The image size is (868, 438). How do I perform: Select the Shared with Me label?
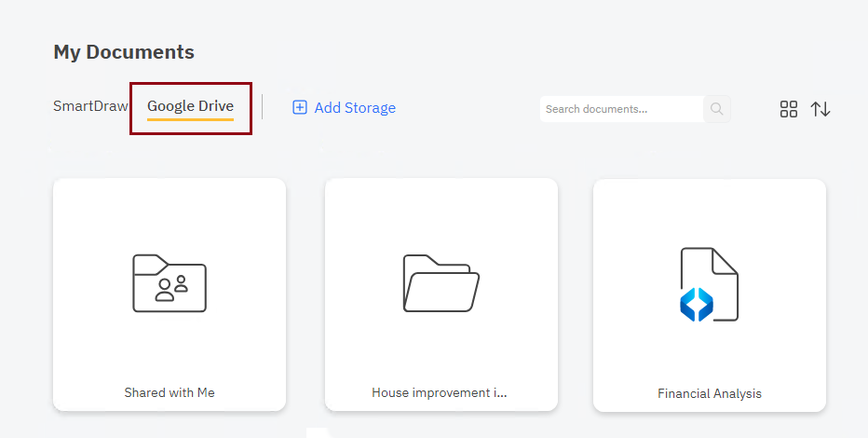170,392
